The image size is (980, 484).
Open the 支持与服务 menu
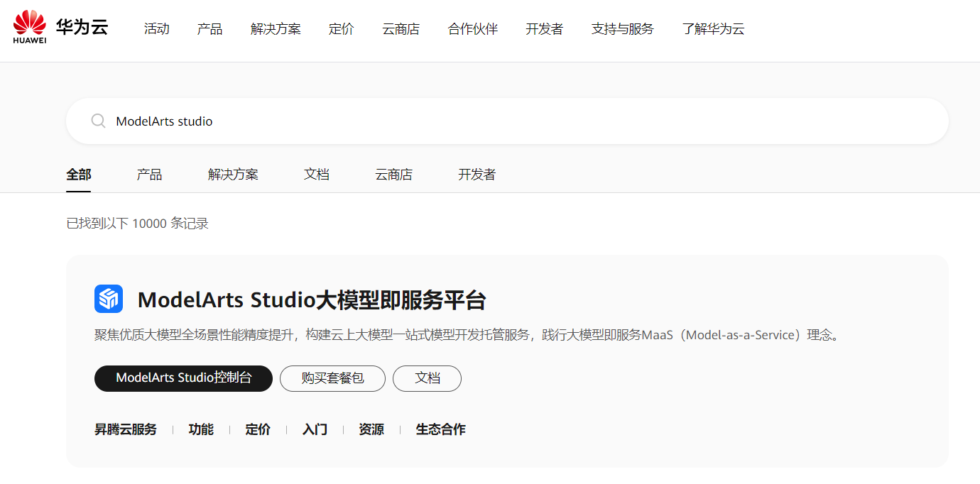click(x=623, y=29)
